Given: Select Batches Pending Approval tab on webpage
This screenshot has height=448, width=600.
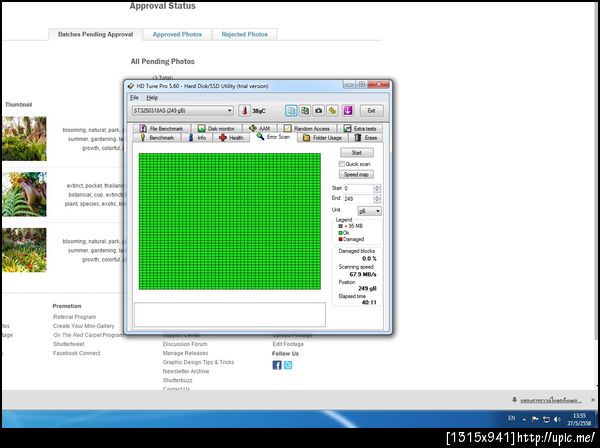Looking at the screenshot, I should 96,34.
